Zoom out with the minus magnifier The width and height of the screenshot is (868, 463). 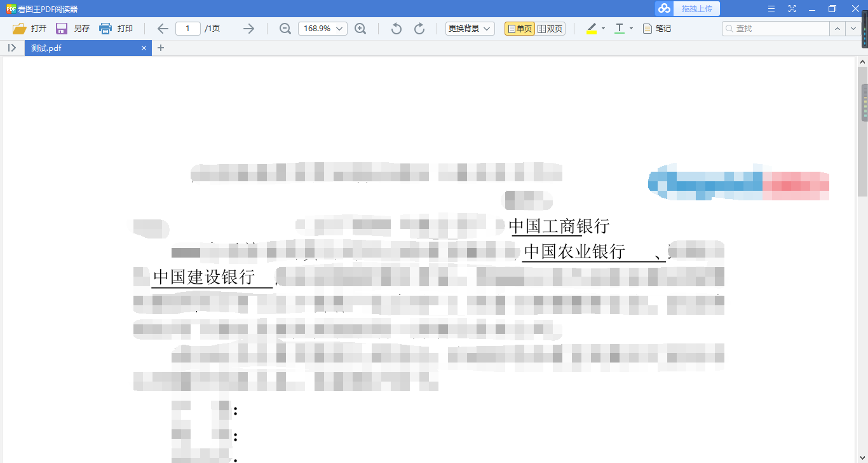tap(285, 29)
